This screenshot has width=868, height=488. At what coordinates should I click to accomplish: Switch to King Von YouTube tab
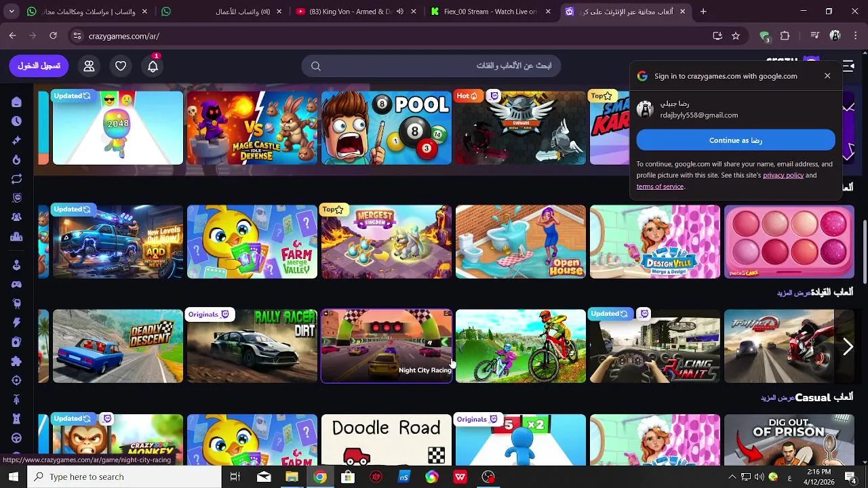click(x=355, y=12)
